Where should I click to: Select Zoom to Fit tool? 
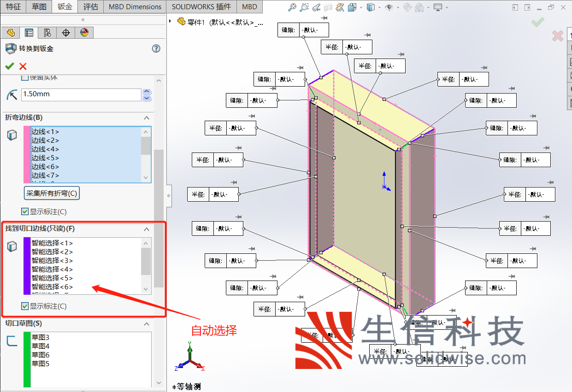pyautogui.click(x=292, y=7)
